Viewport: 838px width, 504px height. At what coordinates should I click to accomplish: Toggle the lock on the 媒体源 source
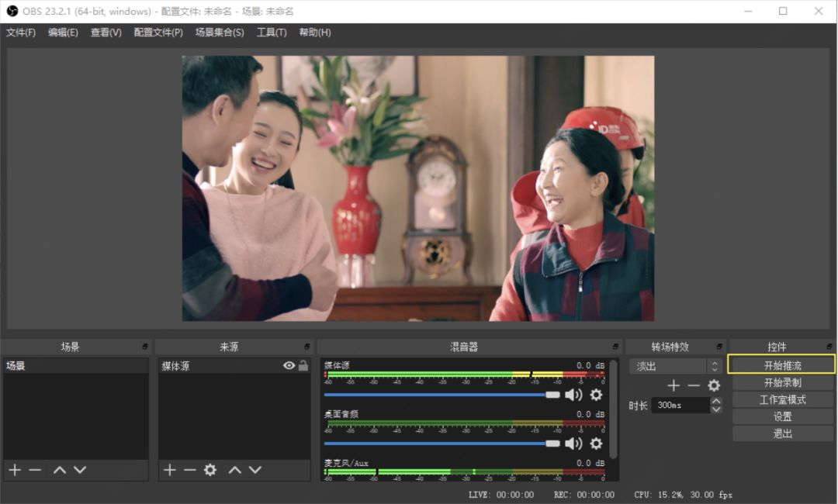[x=303, y=366]
